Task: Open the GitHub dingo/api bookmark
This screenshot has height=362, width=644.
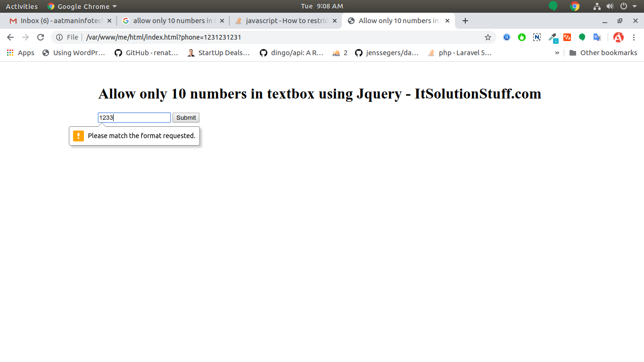Action: point(291,53)
